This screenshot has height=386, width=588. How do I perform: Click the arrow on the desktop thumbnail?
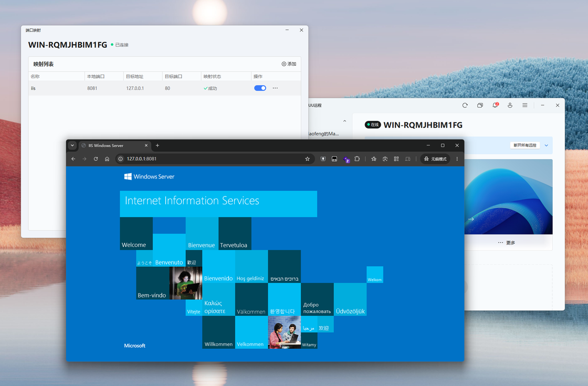[x=471, y=219]
